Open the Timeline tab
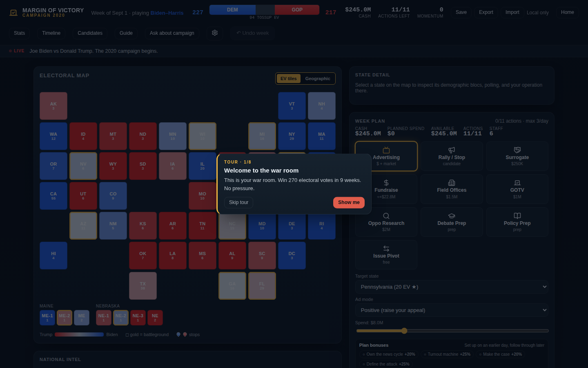 [51, 33]
